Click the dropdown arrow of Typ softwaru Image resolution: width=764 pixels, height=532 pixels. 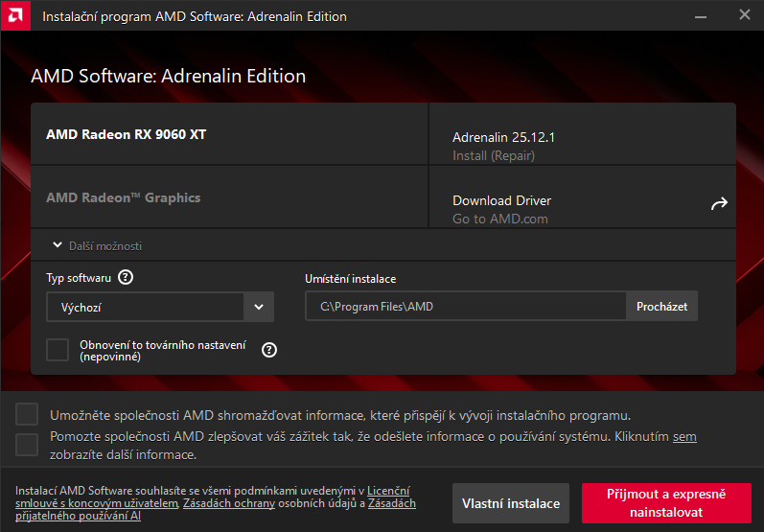tap(259, 307)
